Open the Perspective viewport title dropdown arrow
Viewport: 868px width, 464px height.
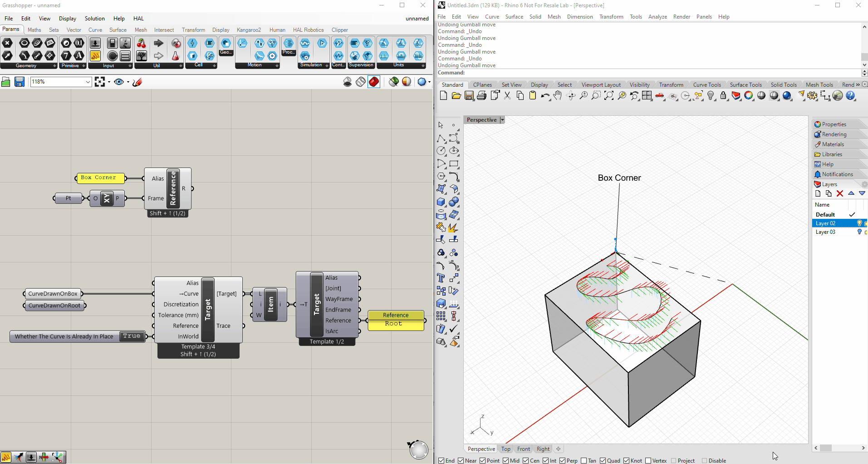(x=502, y=120)
